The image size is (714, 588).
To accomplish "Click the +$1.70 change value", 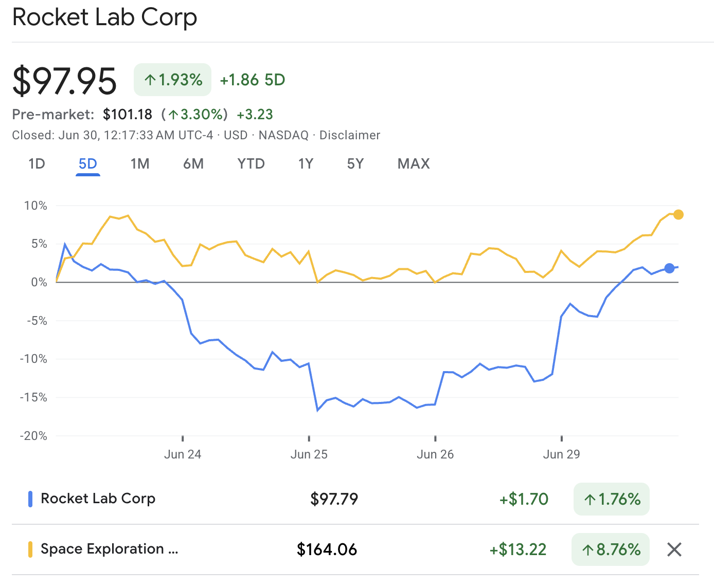I will (524, 499).
